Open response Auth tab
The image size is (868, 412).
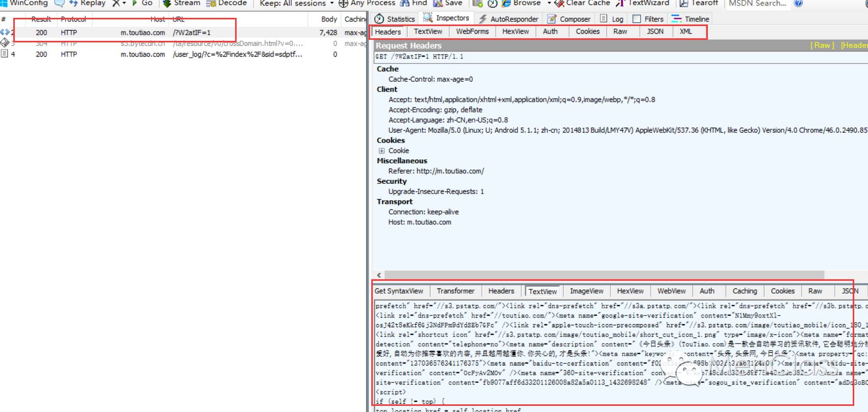point(707,291)
